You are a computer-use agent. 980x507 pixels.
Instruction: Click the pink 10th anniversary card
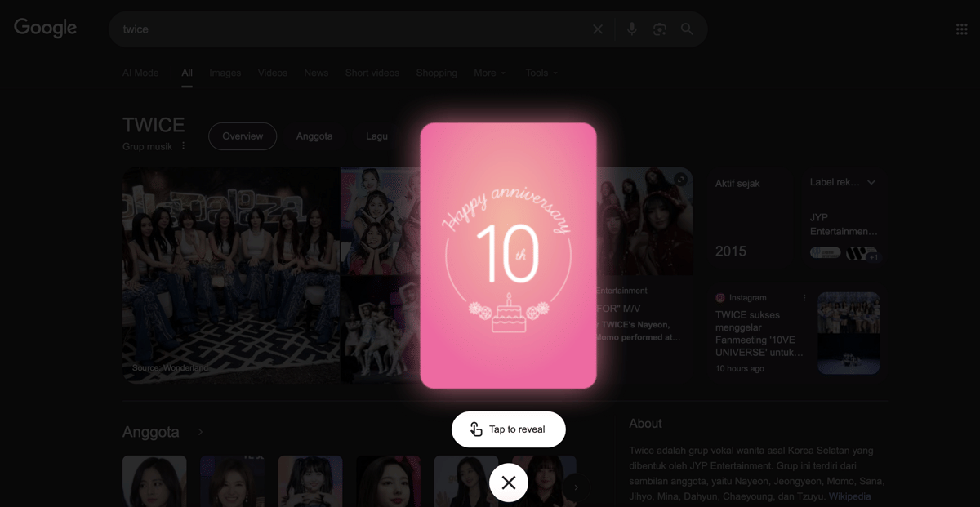(x=508, y=256)
